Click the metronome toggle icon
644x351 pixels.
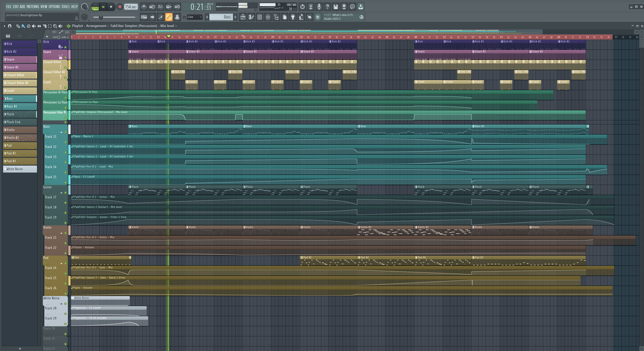[x=144, y=7]
